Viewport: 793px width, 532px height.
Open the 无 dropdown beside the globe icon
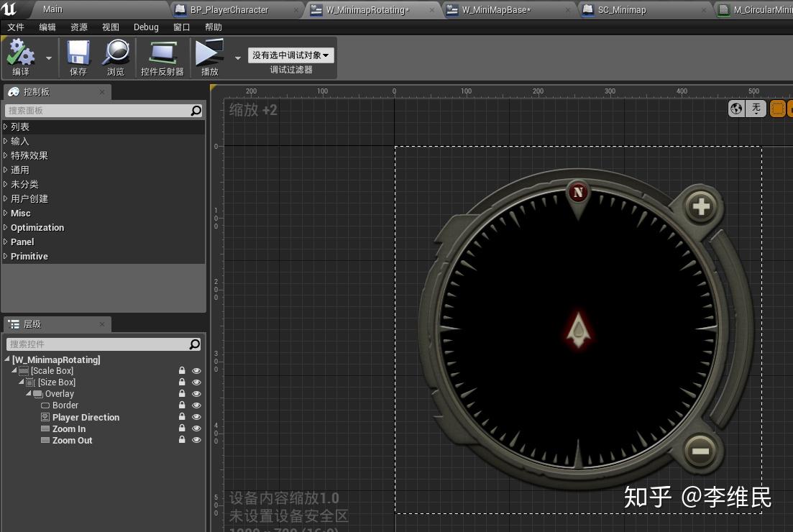[756, 109]
